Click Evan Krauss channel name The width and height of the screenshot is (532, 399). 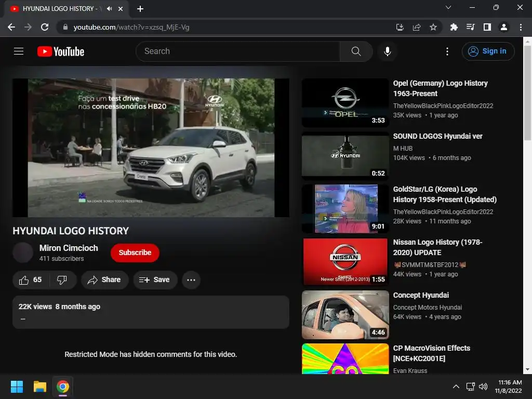[x=410, y=371]
